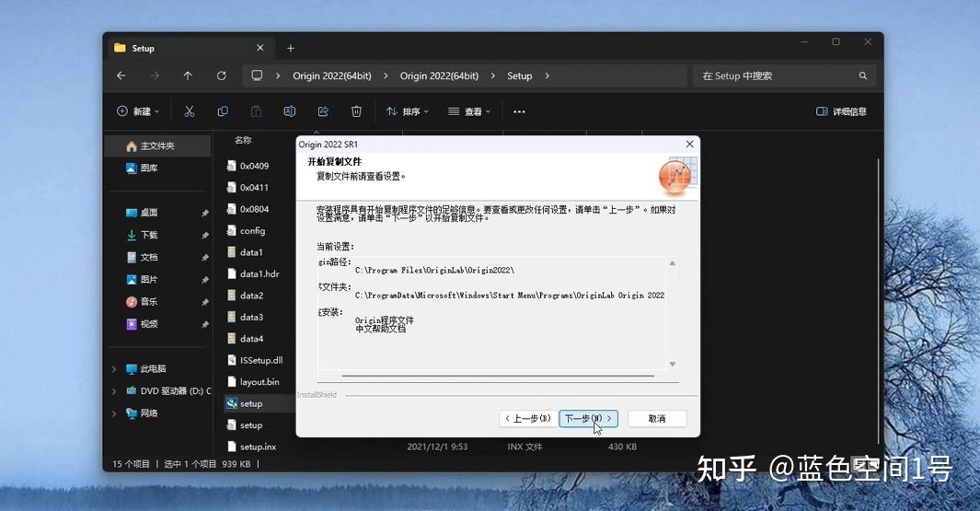Screen dimensions: 980x511
Task: Expand the 网络 tree node
Action: click(x=114, y=412)
